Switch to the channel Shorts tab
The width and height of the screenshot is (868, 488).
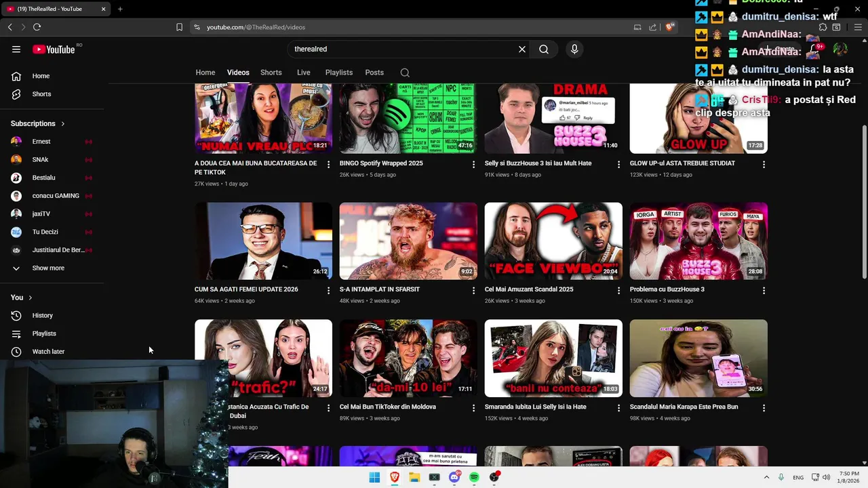271,73
